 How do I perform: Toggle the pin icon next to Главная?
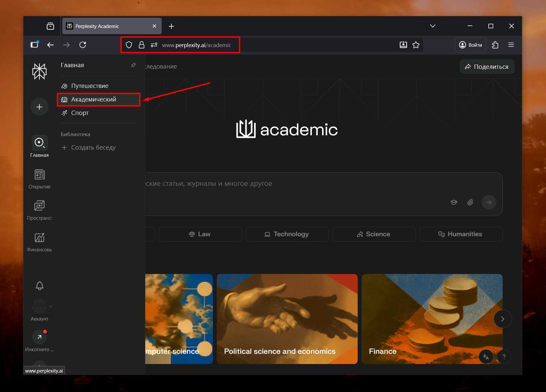click(133, 65)
